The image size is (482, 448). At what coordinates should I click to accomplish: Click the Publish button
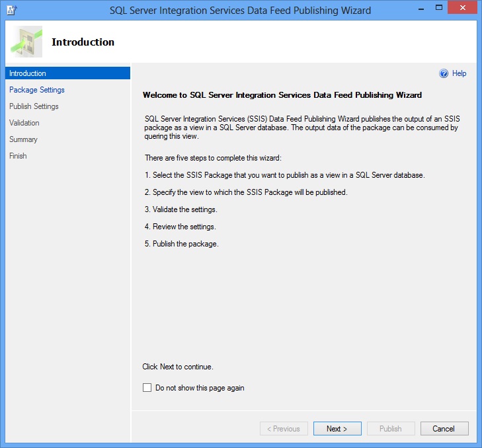[x=391, y=429]
